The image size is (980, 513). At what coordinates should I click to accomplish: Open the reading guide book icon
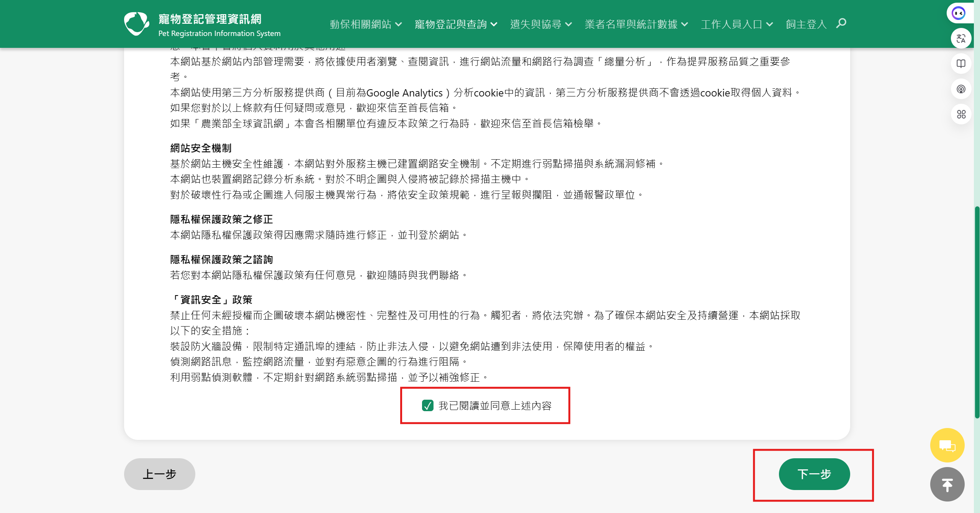pos(960,64)
